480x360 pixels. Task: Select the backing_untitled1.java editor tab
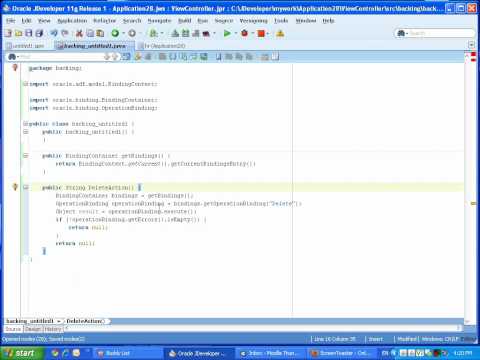94,46
